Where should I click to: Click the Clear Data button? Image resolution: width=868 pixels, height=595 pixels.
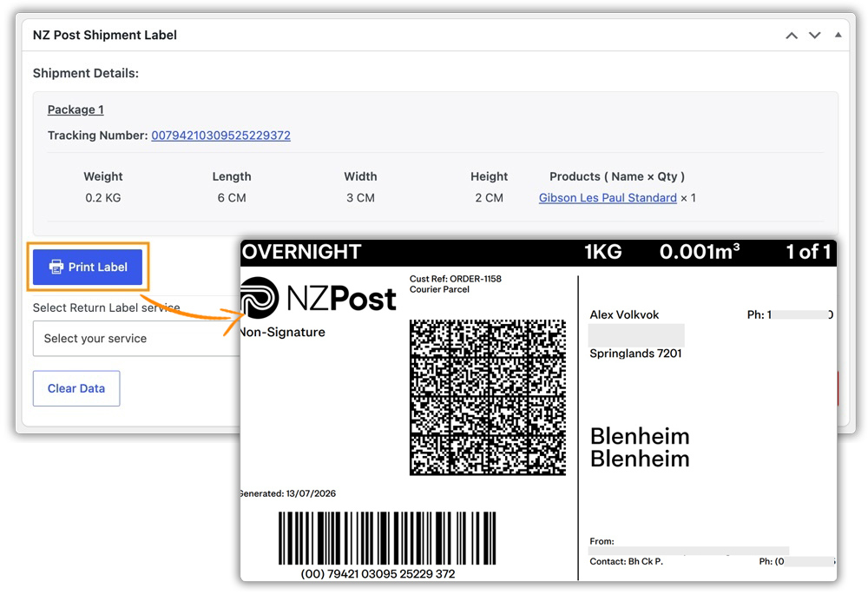76,388
